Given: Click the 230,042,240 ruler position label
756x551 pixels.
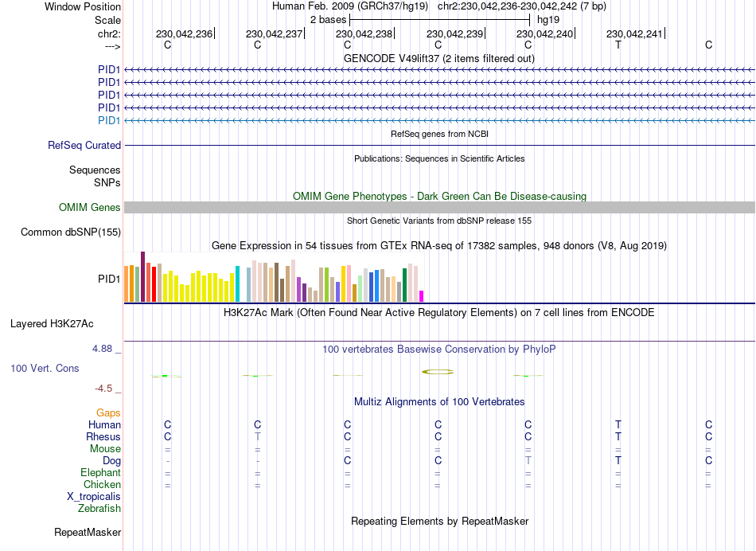Looking at the screenshot, I should pos(545,33).
